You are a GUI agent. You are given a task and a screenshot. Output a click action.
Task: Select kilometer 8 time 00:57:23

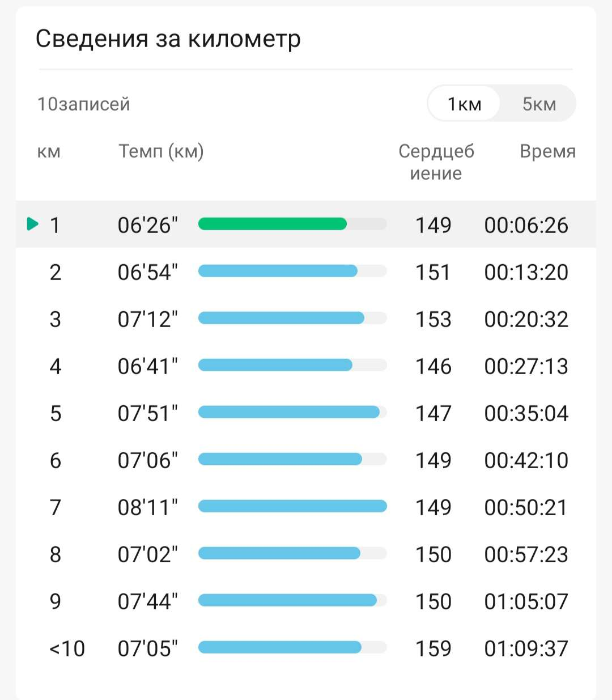tap(526, 554)
